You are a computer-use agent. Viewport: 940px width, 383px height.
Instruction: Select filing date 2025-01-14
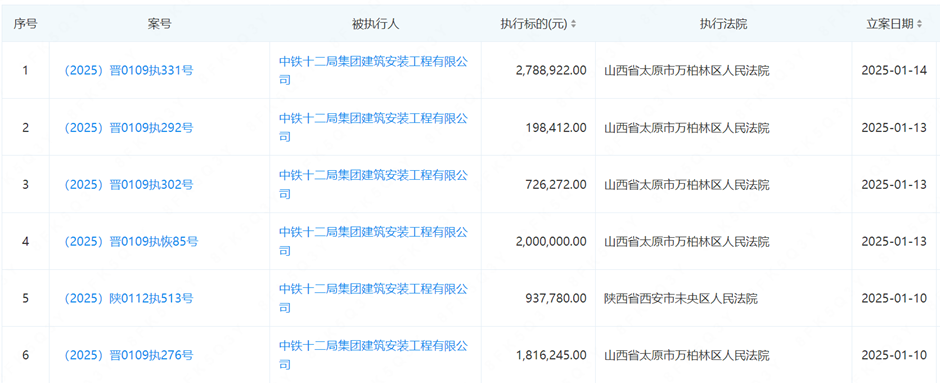[x=894, y=71]
